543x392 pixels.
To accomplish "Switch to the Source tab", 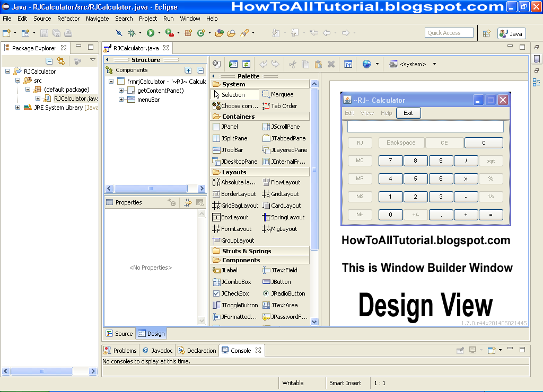I will click(120, 334).
